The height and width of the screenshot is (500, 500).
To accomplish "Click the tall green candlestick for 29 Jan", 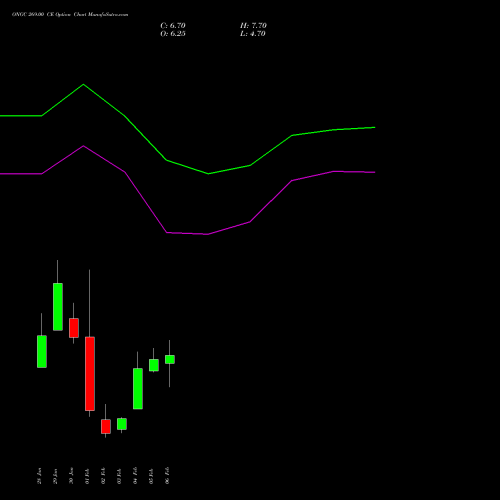I will click(58, 307).
